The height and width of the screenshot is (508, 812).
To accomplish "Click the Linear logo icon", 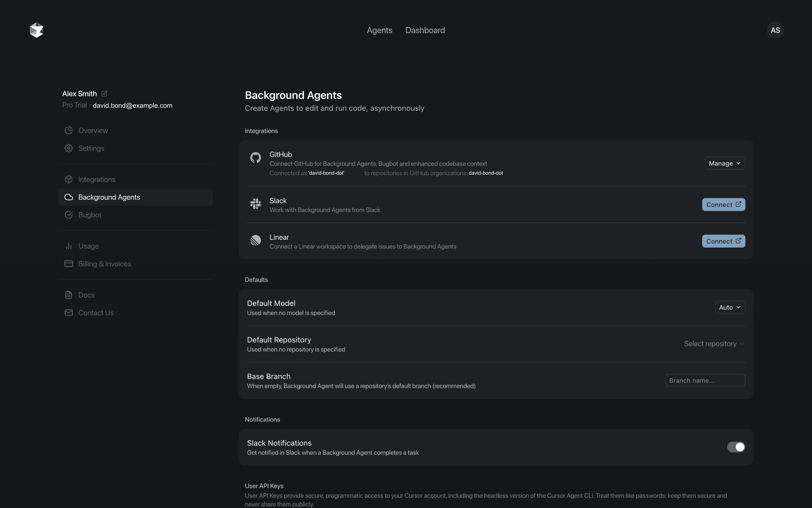I will coord(255,240).
